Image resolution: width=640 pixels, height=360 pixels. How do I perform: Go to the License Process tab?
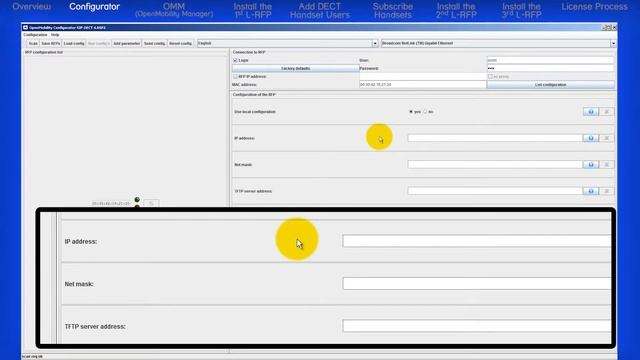click(x=594, y=7)
